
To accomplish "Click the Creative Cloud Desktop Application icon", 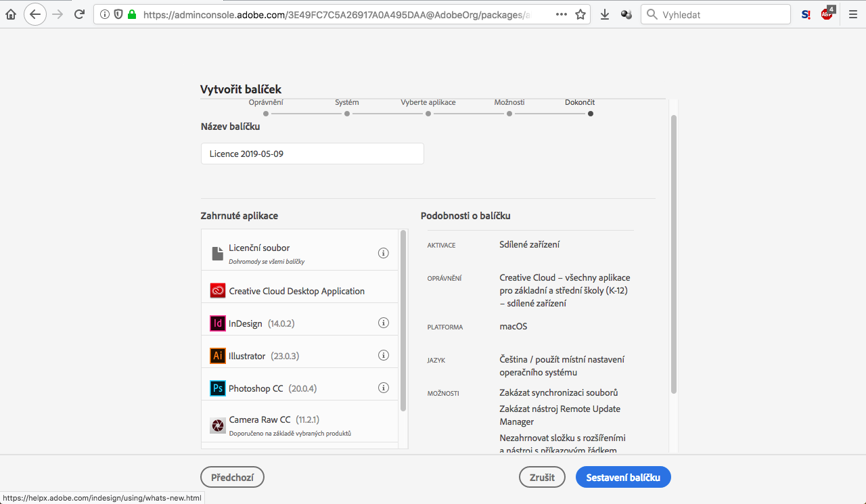I will click(218, 291).
